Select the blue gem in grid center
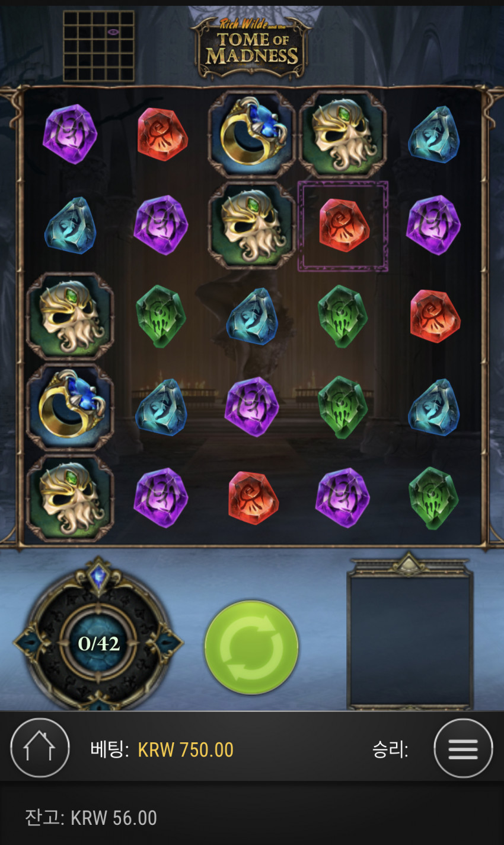 pyautogui.click(x=252, y=317)
